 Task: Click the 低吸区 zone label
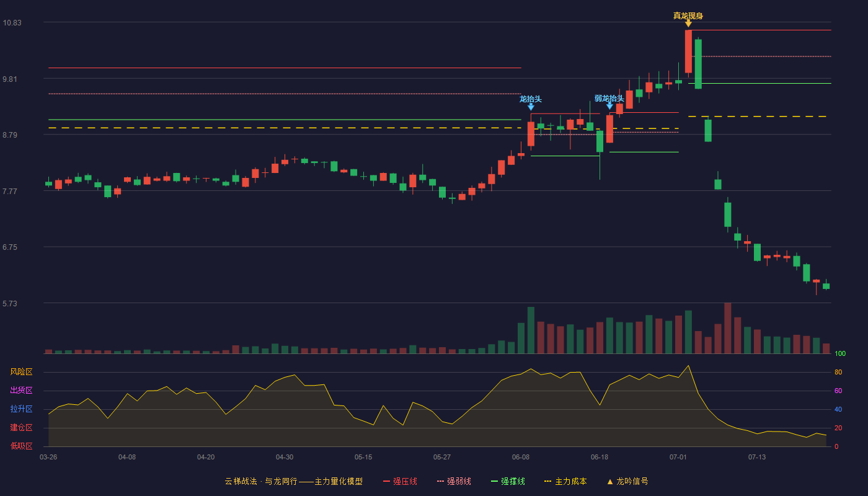click(21, 446)
